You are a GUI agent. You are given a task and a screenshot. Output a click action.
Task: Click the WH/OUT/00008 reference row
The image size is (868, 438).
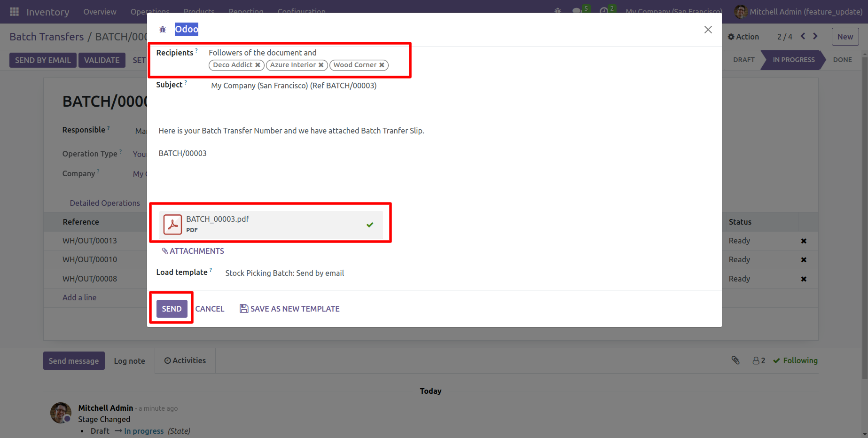(x=89, y=279)
